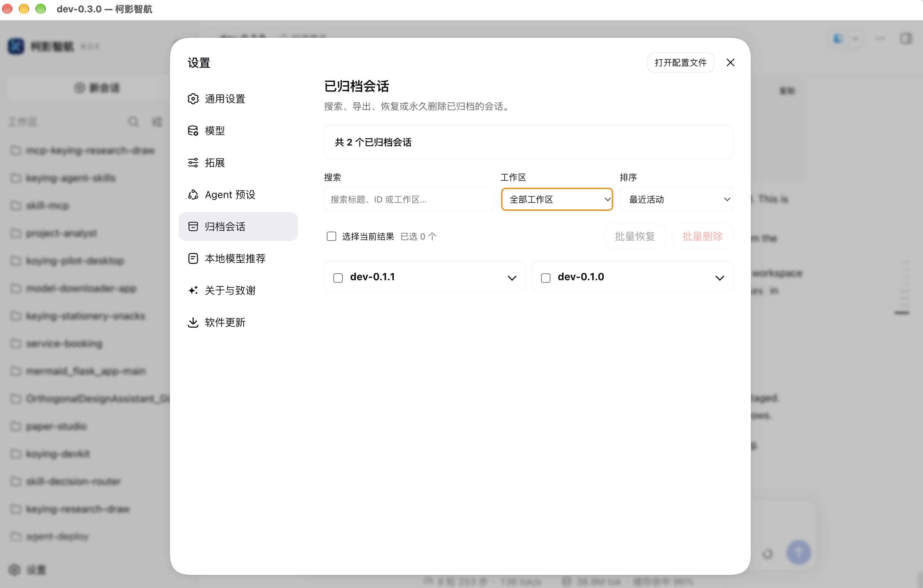The height and width of the screenshot is (588, 923).
Task: Click the refresh icon near the send button
Action: click(x=767, y=553)
